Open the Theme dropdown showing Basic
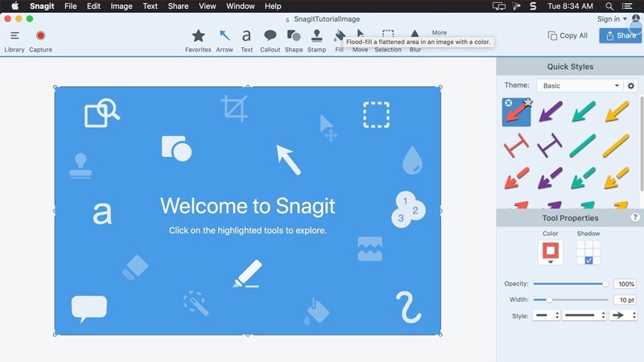 [580, 85]
